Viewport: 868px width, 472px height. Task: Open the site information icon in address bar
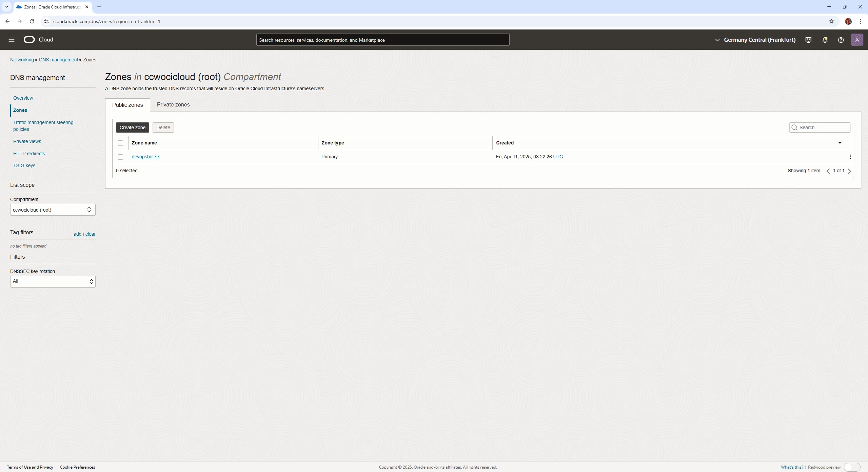tap(46, 21)
